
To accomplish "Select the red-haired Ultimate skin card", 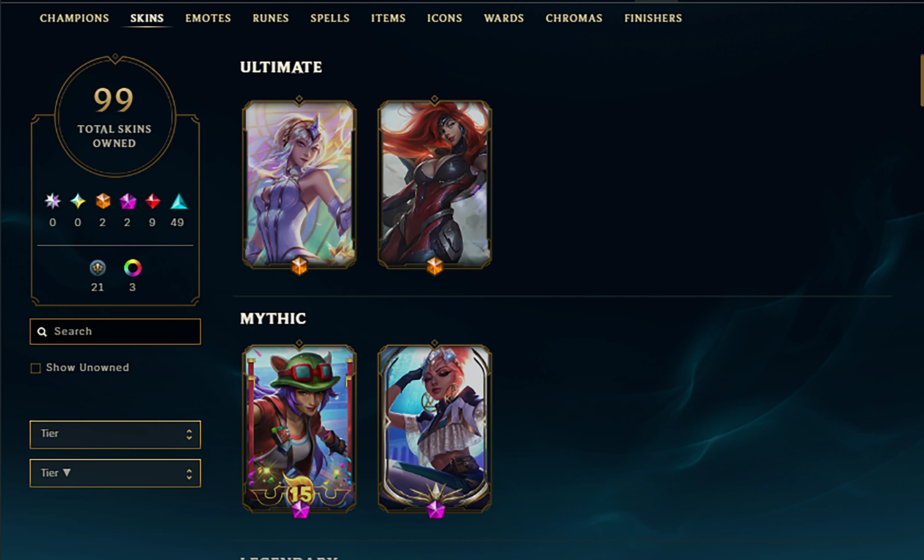I will 435,184.
